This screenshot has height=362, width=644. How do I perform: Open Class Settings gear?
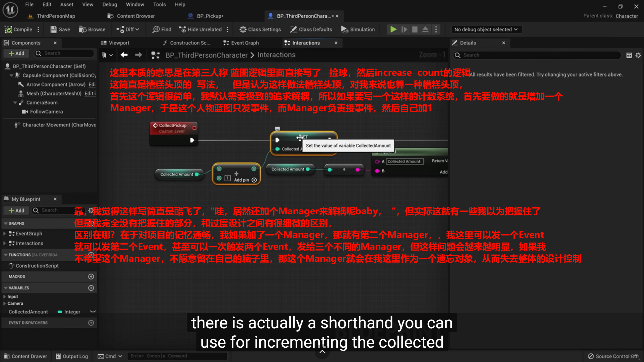click(x=243, y=29)
